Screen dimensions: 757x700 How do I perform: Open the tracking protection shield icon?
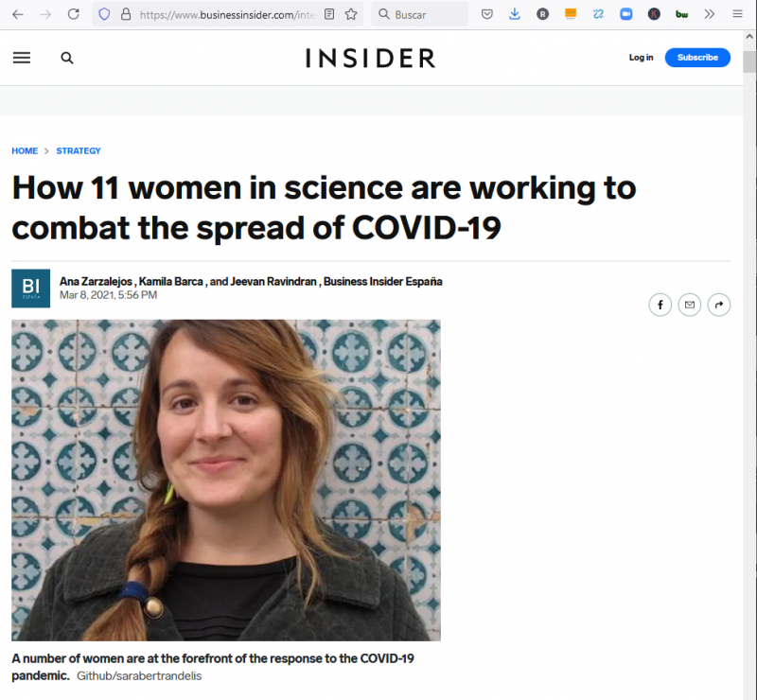coord(104,14)
